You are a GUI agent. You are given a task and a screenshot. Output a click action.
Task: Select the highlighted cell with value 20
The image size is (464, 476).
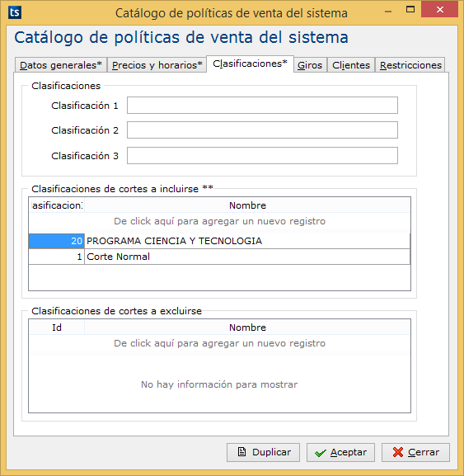(x=57, y=241)
